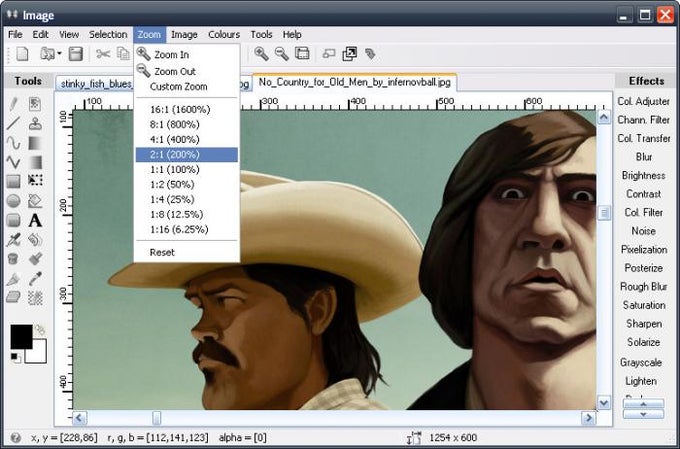The width and height of the screenshot is (680, 449).
Task: Choose Custom Zoom menu entry
Action: click(187, 87)
